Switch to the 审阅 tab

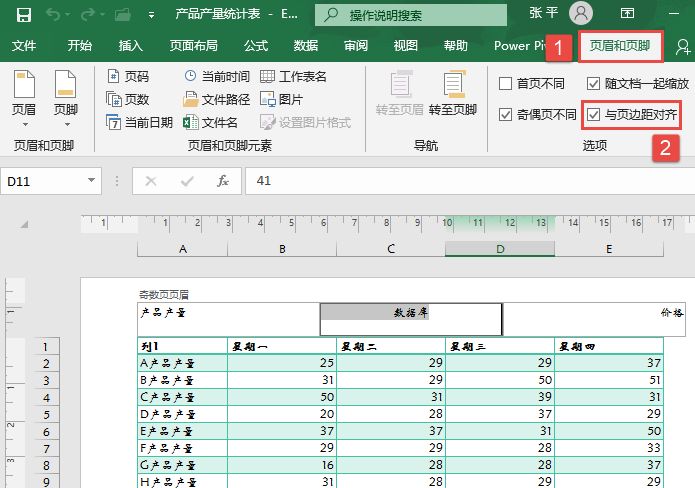[356, 46]
